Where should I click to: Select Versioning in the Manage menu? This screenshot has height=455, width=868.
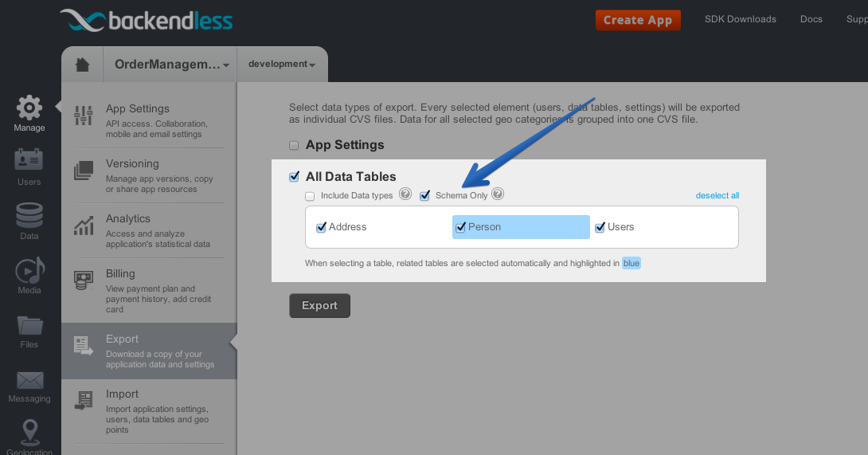point(150,175)
